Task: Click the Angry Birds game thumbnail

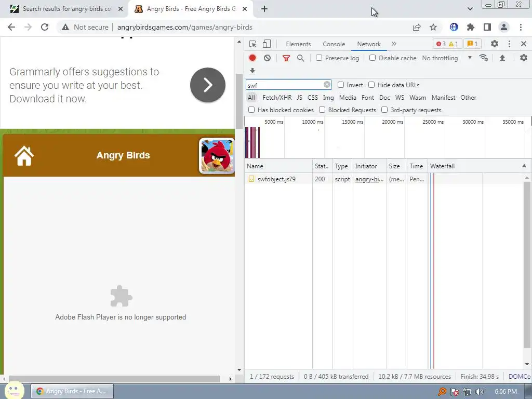Action: pyautogui.click(x=217, y=156)
